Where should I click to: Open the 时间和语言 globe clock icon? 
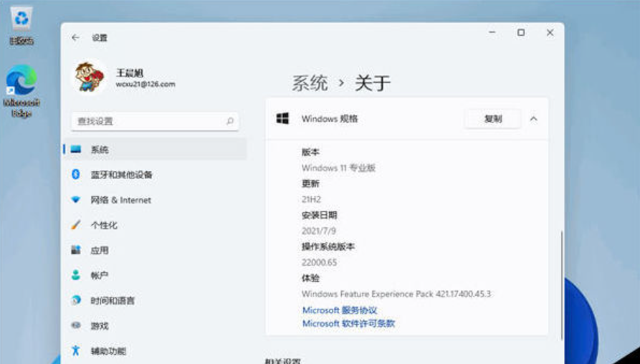click(x=76, y=300)
